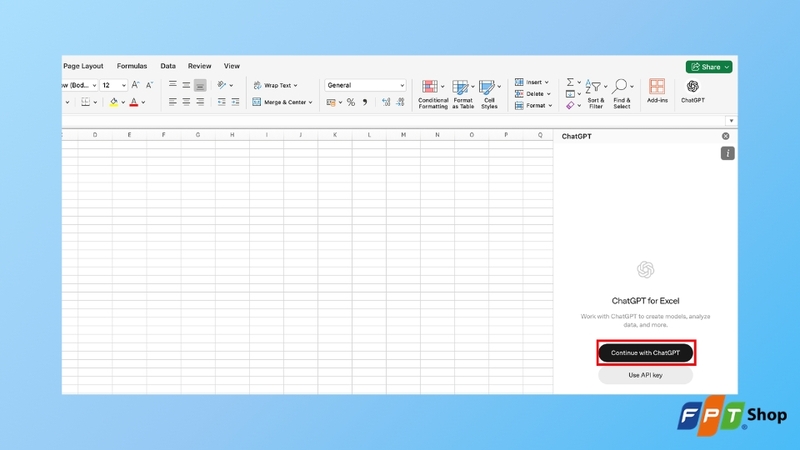Screen dimensions: 800x450
Task: Click the green Share button
Action: tap(709, 67)
